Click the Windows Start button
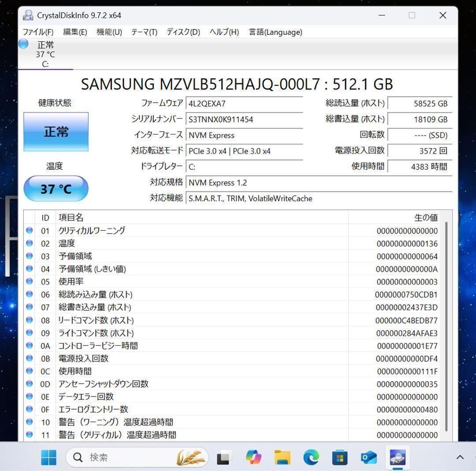Image resolution: width=476 pixels, height=471 pixels. coord(48,457)
